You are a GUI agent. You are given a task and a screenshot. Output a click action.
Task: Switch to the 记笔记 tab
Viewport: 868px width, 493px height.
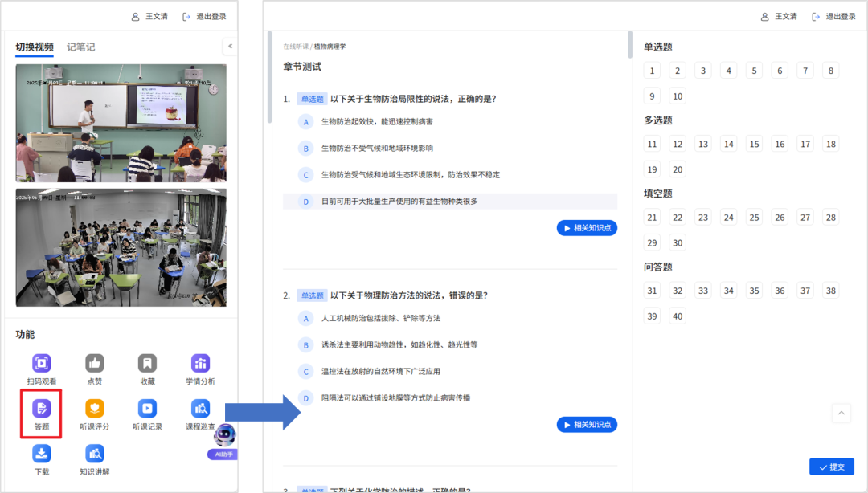coord(80,47)
